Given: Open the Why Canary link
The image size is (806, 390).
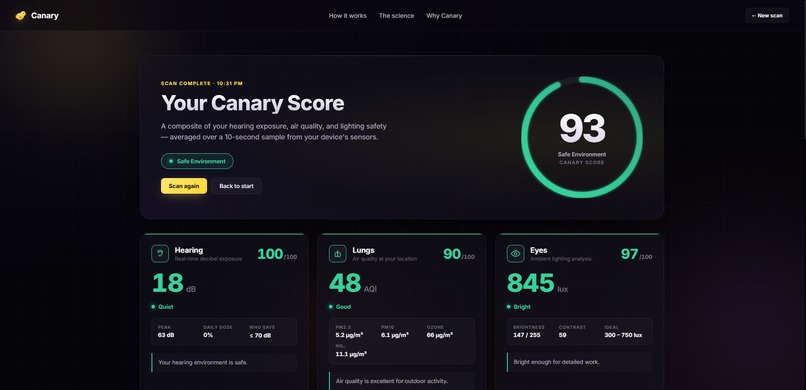Looking at the screenshot, I should [444, 16].
